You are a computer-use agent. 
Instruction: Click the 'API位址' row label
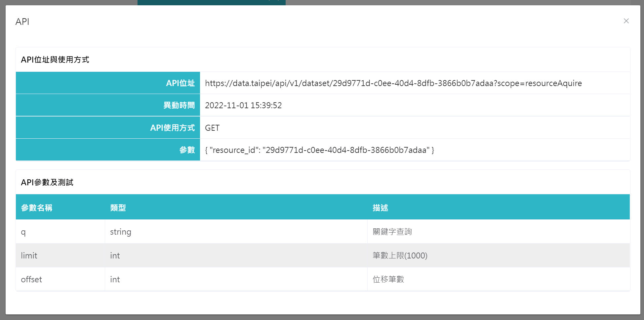tap(180, 83)
